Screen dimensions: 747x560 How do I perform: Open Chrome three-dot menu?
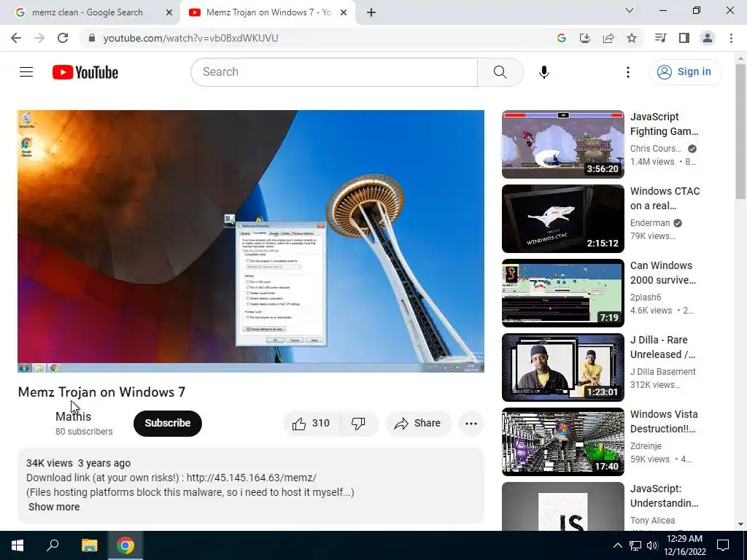point(731,38)
